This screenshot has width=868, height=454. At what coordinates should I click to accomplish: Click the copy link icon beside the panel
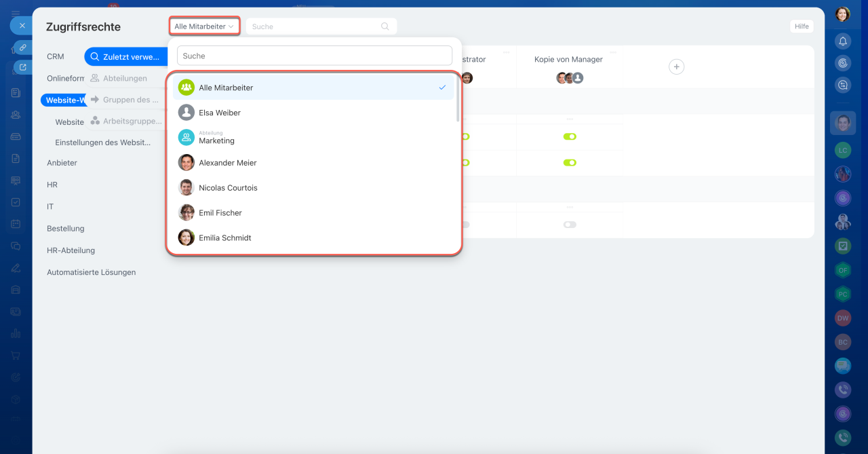tap(22, 48)
